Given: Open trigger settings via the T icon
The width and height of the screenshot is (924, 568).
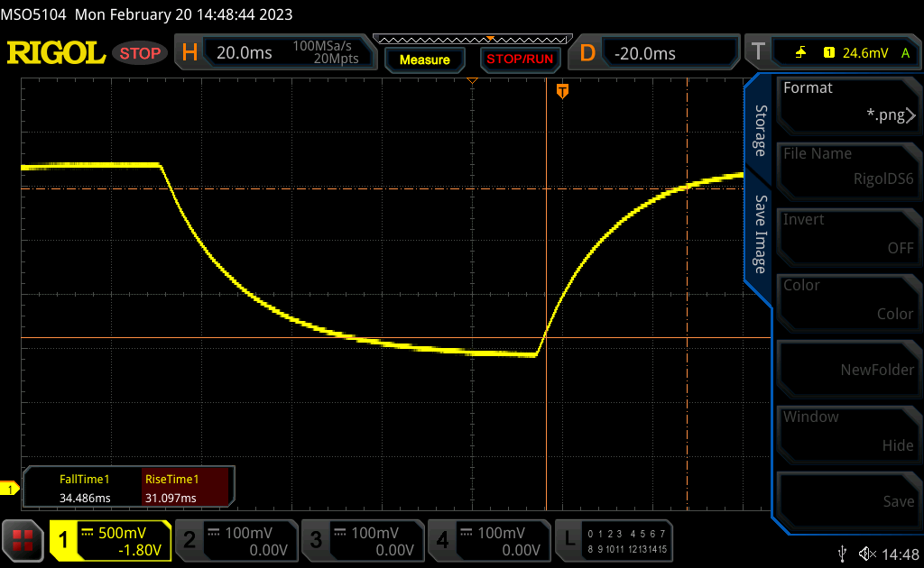Looking at the screenshot, I should [x=758, y=53].
